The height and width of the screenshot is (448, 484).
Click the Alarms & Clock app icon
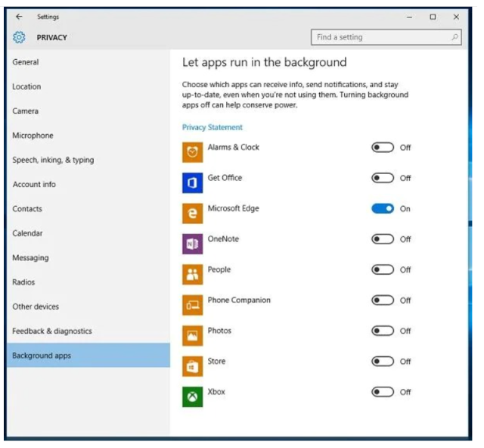click(193, 152)
